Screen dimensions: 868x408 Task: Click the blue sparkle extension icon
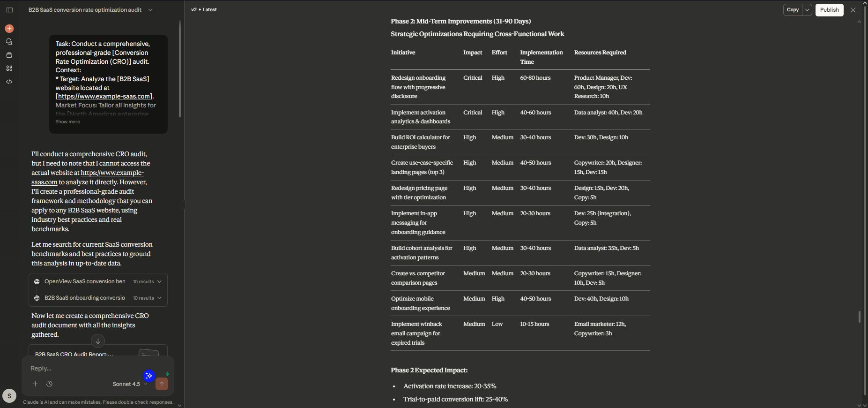point(149,376)
